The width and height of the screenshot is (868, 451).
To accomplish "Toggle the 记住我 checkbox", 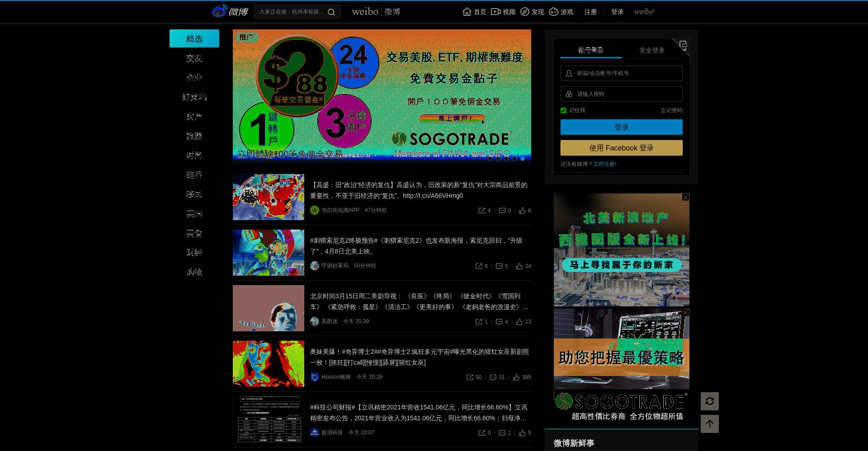I will click(x=563, y=110).
